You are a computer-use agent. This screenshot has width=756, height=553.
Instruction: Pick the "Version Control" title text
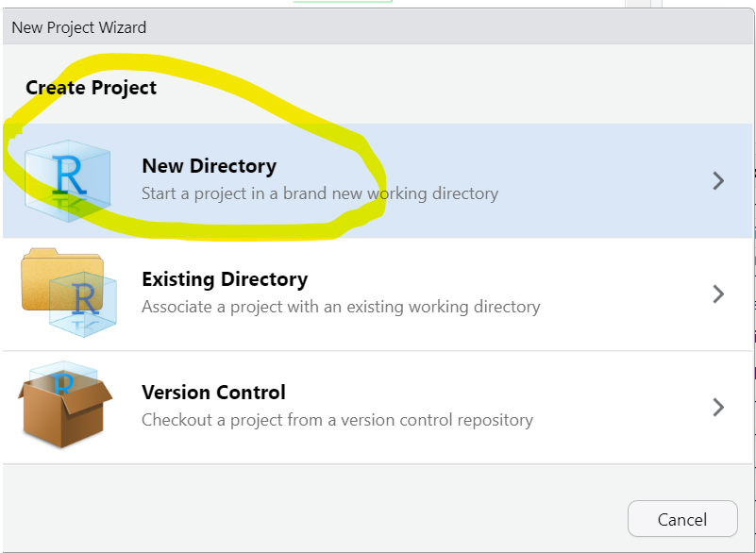[x=213, y=393]
